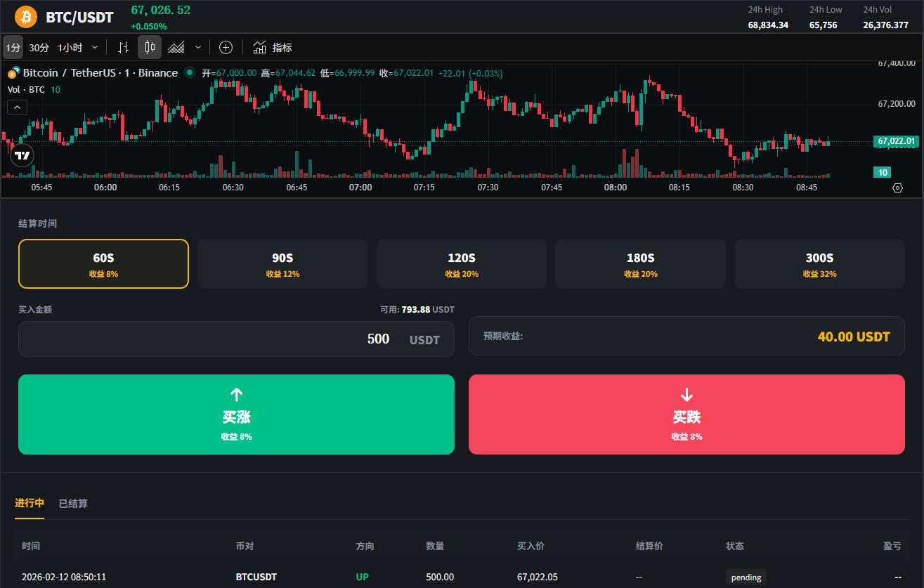The image size is (924, 588).
Task: Select the 60S settlement time option
Action: pos(103,263)
